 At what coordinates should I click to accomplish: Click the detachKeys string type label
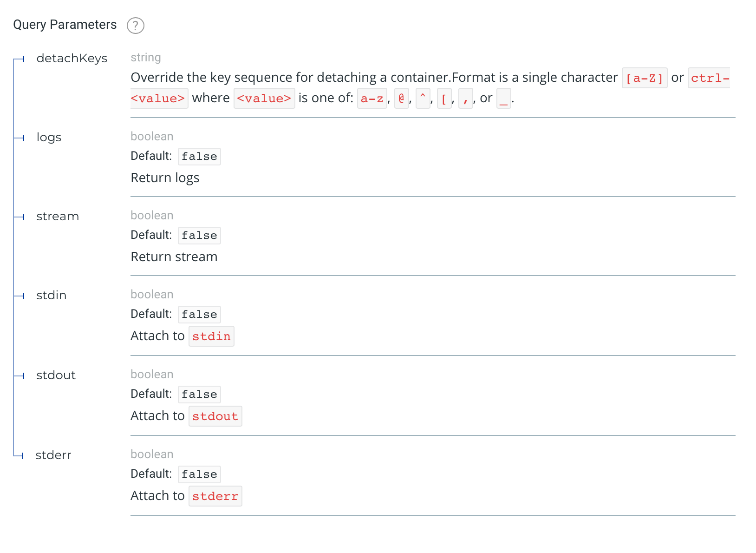click(x=145, y=58)
